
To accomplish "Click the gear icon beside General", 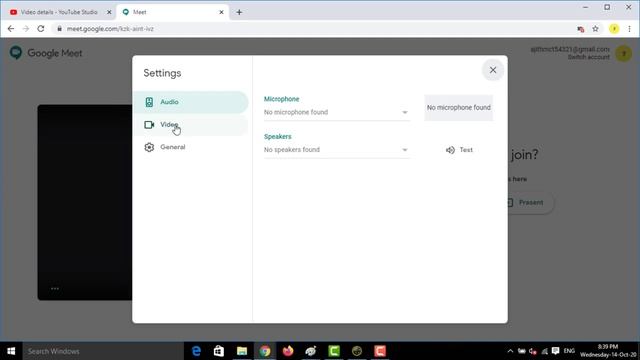I will click(x=149, y=147).
